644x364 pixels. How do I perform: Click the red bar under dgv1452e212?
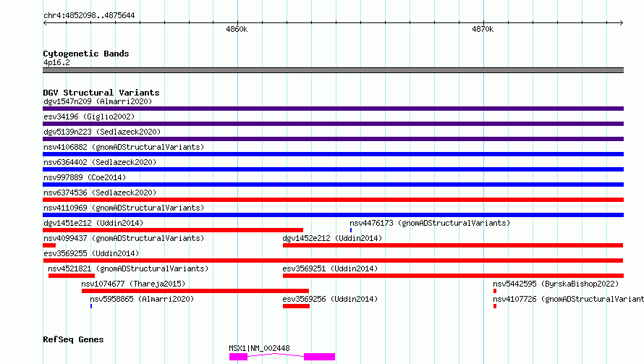tap(453, 245)
